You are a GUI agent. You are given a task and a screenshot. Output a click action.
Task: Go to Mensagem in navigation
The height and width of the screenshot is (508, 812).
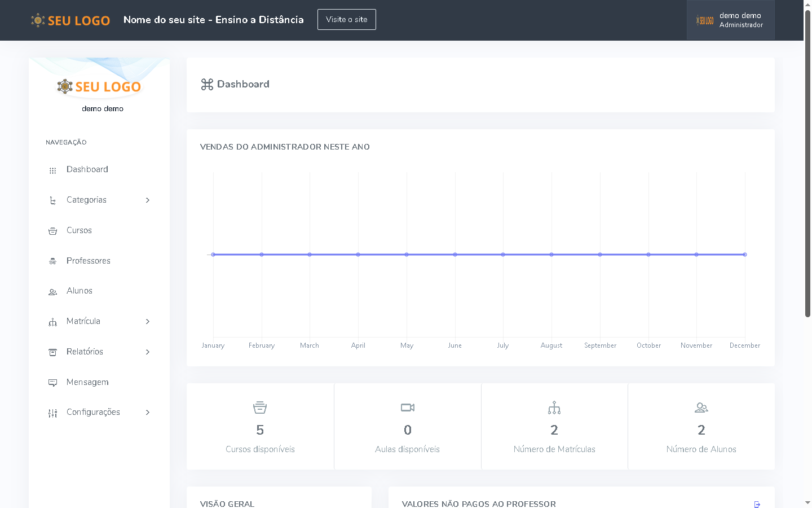pos(87,382)
